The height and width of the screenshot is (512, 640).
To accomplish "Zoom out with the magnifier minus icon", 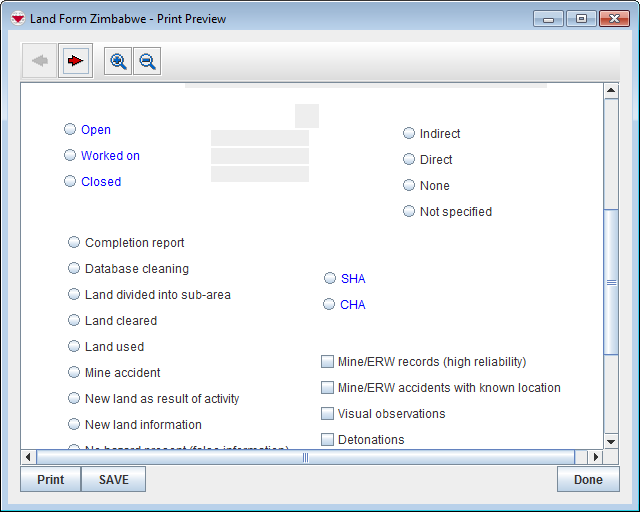I will [147, 61].
